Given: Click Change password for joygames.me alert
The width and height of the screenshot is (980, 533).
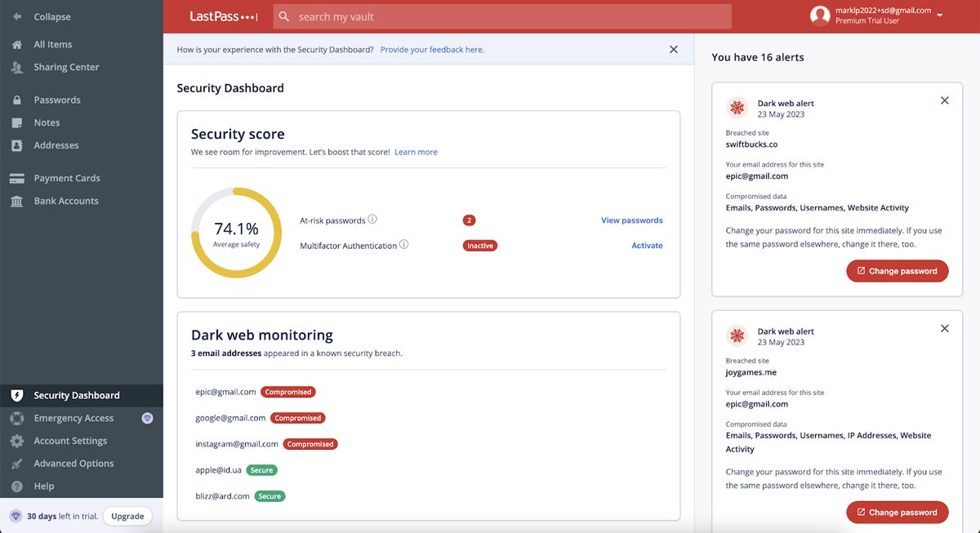Looking at the screenshot, I should click(x=897, y=513).
